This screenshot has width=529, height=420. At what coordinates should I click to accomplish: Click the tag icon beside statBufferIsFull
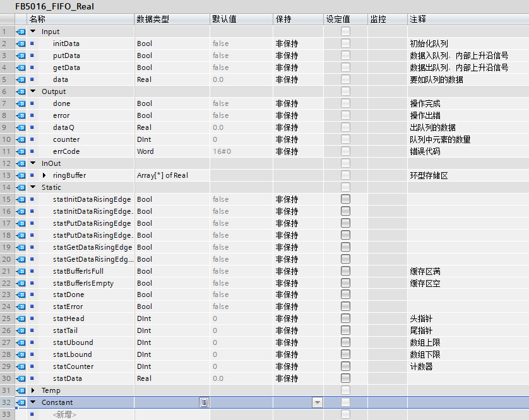[x=21, y=271]
